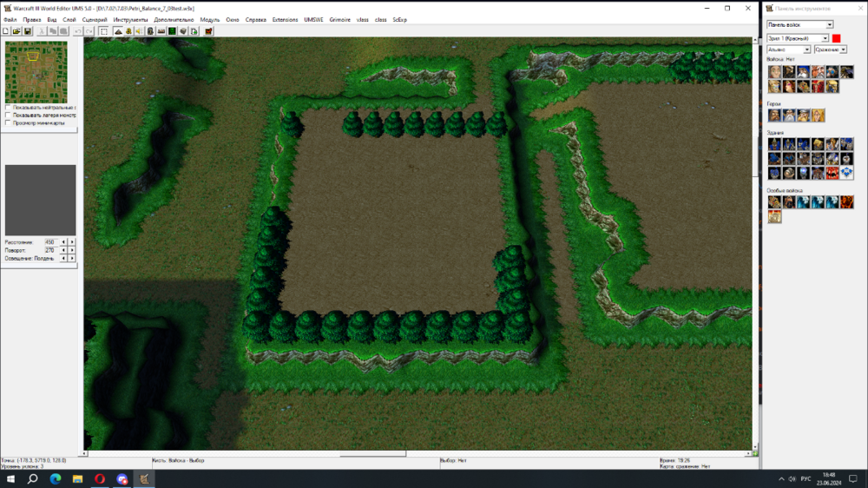Toggle 'Показывать лагеря монстров' checkbox
The height and width of the screenshot is (488, 868).
pyautogui.click(x=8, y=115)
